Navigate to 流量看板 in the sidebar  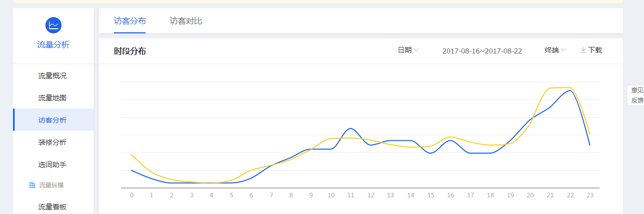click(52, 207)
